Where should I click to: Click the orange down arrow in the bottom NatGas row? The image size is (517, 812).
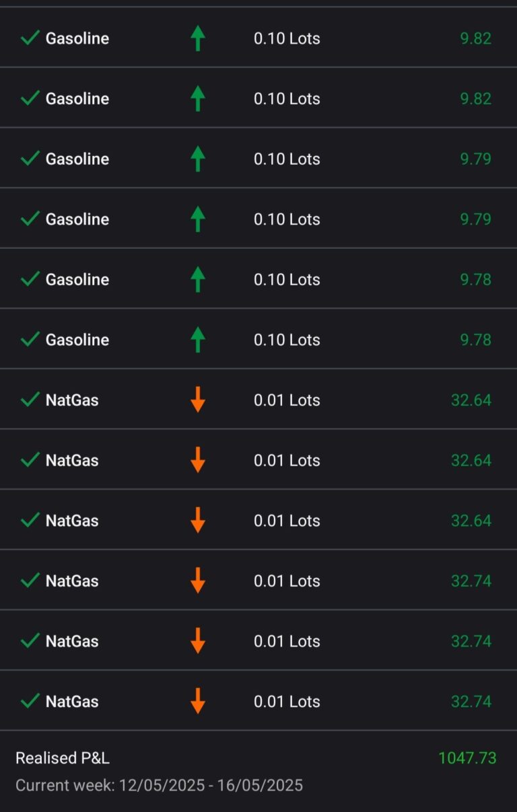197,701
